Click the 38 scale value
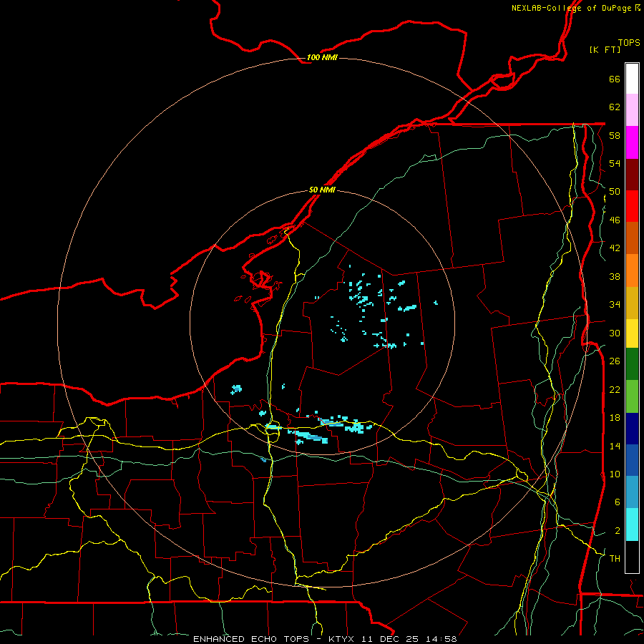This screenshot has height=644, width=644. pos(615,276)
